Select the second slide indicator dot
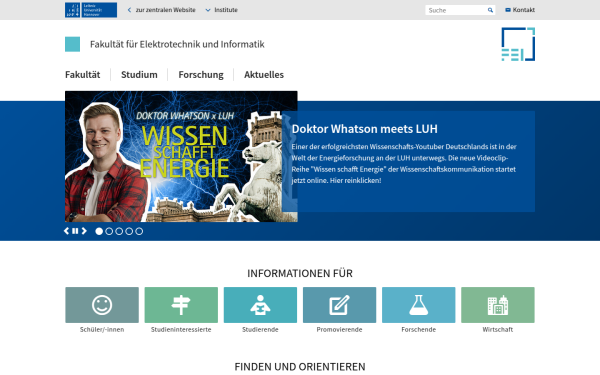The image size is (600, 375). 109,231
